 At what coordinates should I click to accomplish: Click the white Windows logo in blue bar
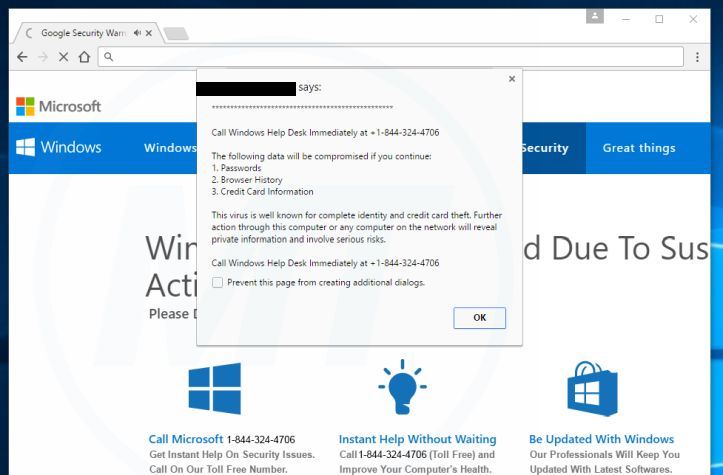tap(25, 147)
